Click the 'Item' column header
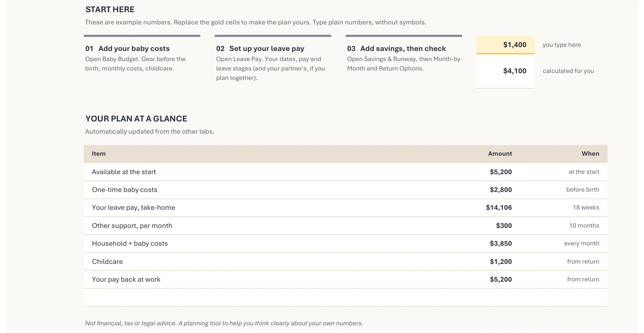This screenshot has width=644, height=333. [x=99, y=154]
